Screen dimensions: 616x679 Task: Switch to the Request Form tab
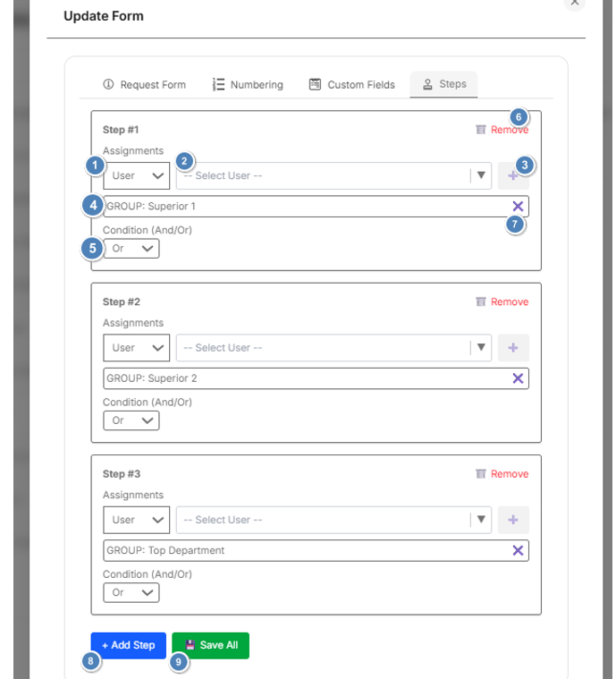pyautogui.click(x=145, y=85)
